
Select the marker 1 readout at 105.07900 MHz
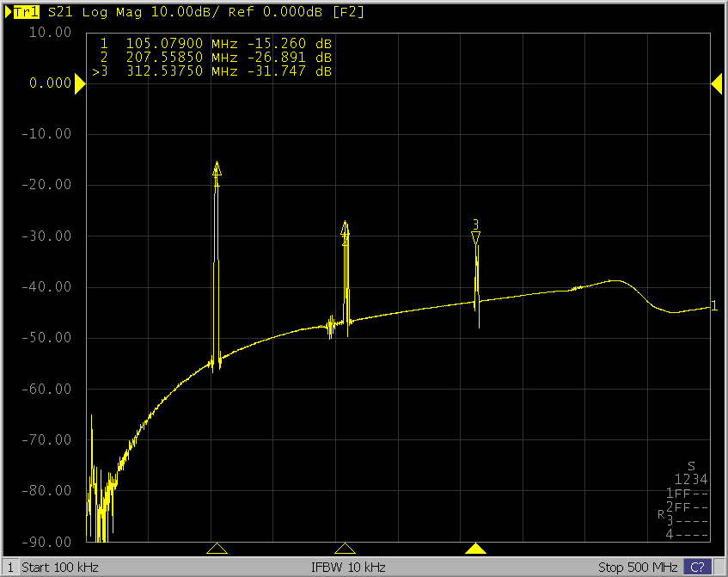click(x=215, y=44)
